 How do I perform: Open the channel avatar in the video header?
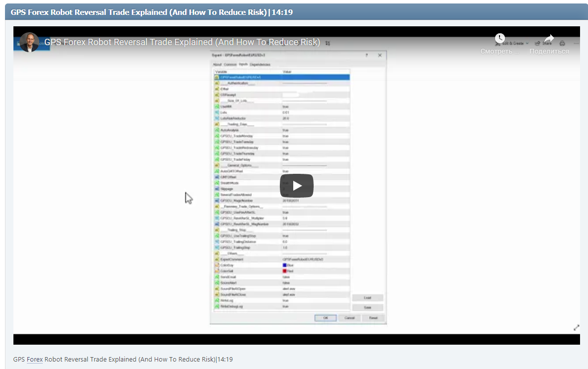click(x=30, y=43)
